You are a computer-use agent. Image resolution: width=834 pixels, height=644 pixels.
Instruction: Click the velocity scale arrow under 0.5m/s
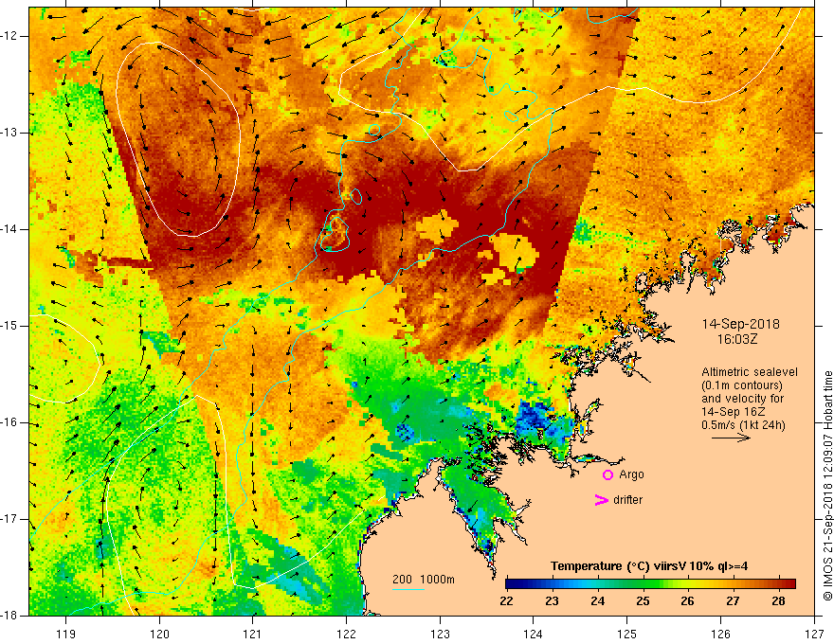point(731,438)
